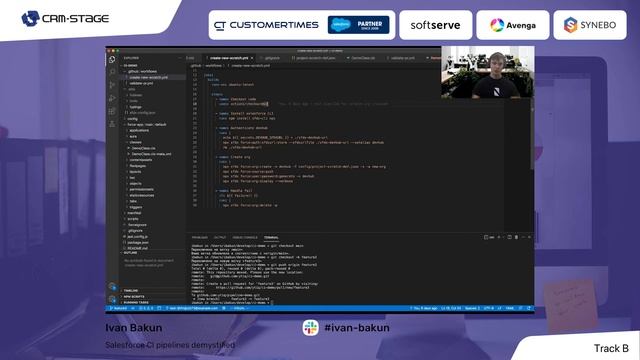Open the Extensions view icon
This screenshot has height=360, width=640.
pos(112,111)
